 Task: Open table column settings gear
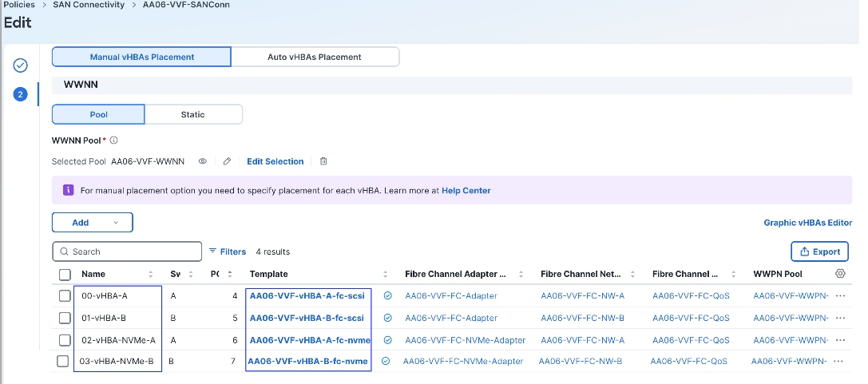(x=840, y=273)
